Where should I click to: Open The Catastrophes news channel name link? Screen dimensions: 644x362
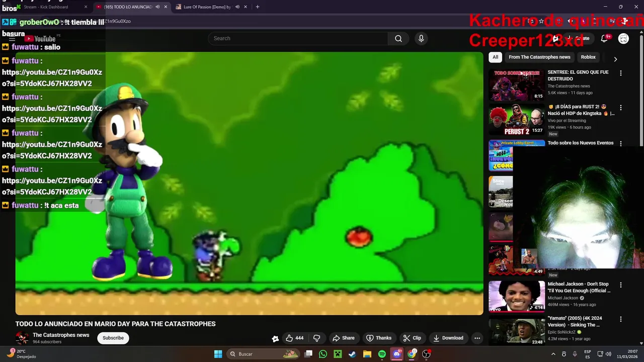tap(61, 335)
